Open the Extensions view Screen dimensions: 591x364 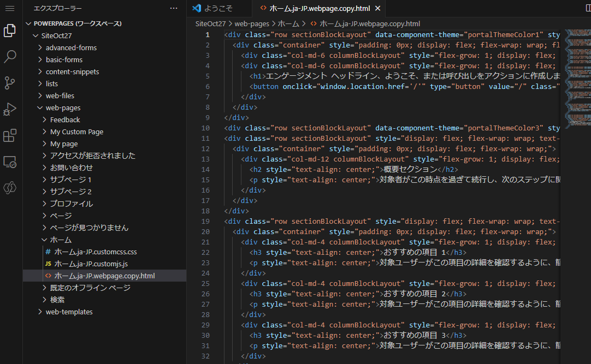click(10, 135)
